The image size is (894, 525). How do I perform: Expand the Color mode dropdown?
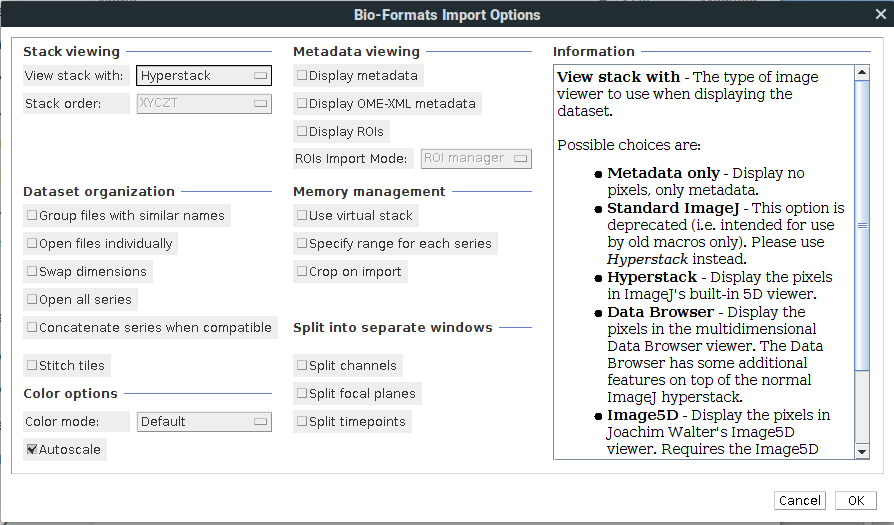pyautogui.click(x=204, y=422)
